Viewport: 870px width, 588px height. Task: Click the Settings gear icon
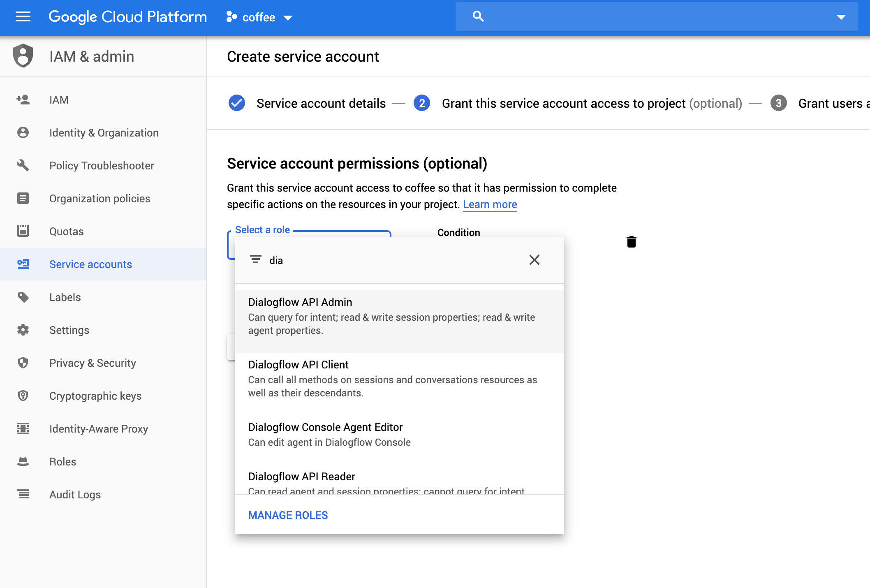(23, 330)
